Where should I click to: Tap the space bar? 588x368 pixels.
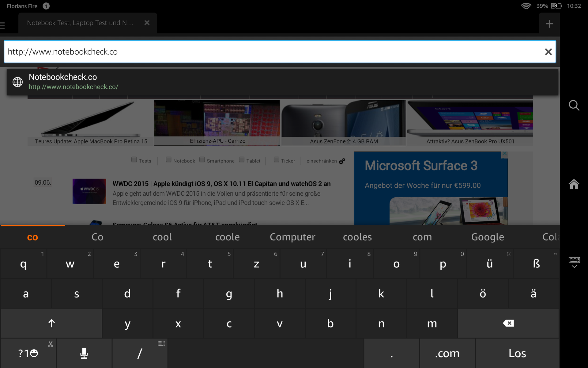(266, 353)
